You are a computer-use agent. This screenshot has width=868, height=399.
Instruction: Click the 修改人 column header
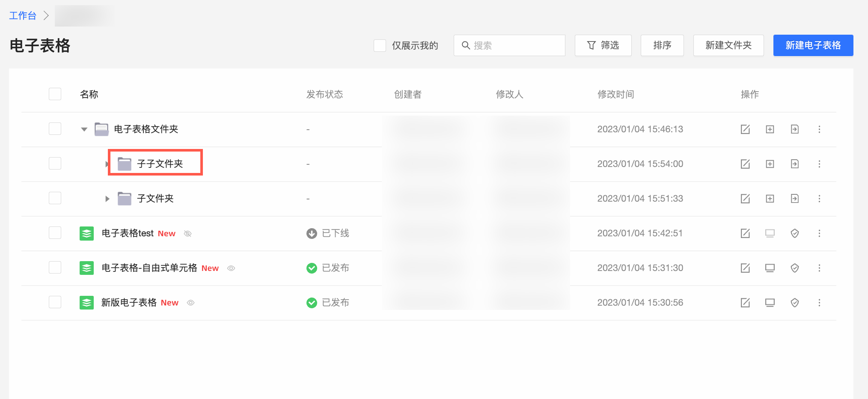coord(510,94)
